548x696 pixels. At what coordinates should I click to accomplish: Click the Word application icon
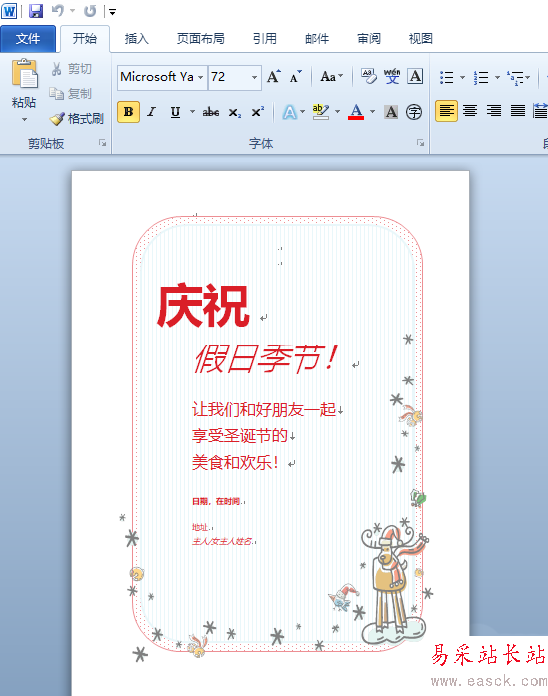9,11
